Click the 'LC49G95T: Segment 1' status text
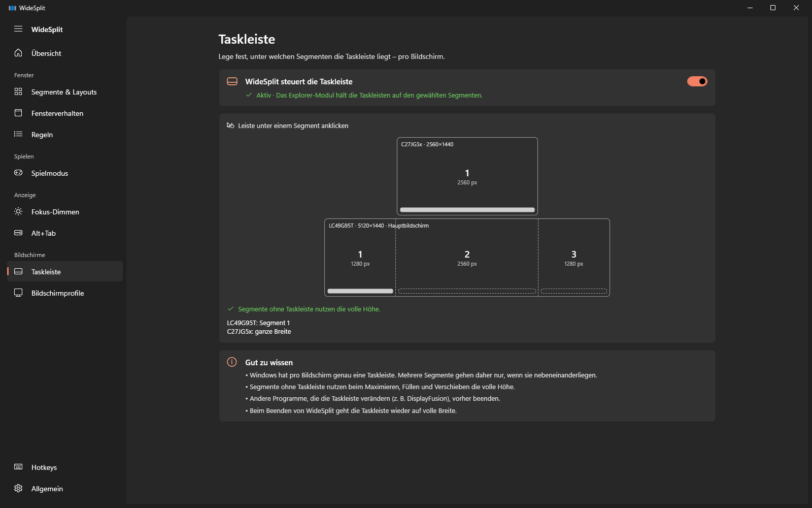The width and height of the screenshot is (812, 508). click(x=258, y=323)
